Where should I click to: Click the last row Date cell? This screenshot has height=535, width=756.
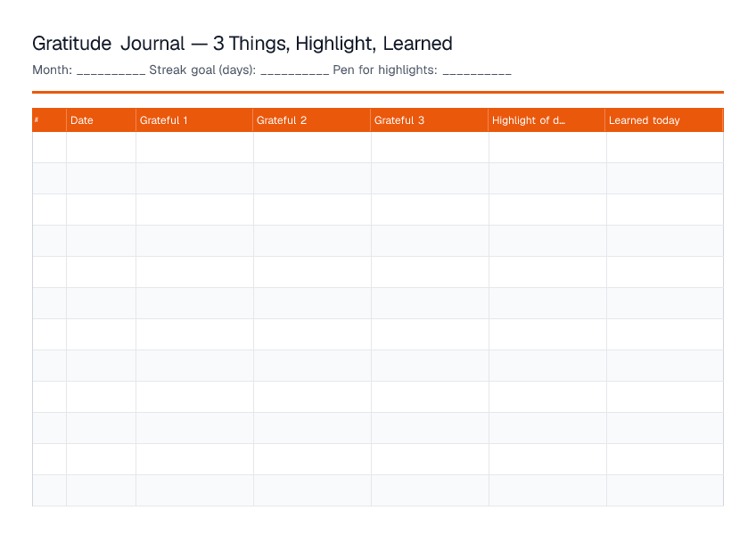[x=102, y=490]
